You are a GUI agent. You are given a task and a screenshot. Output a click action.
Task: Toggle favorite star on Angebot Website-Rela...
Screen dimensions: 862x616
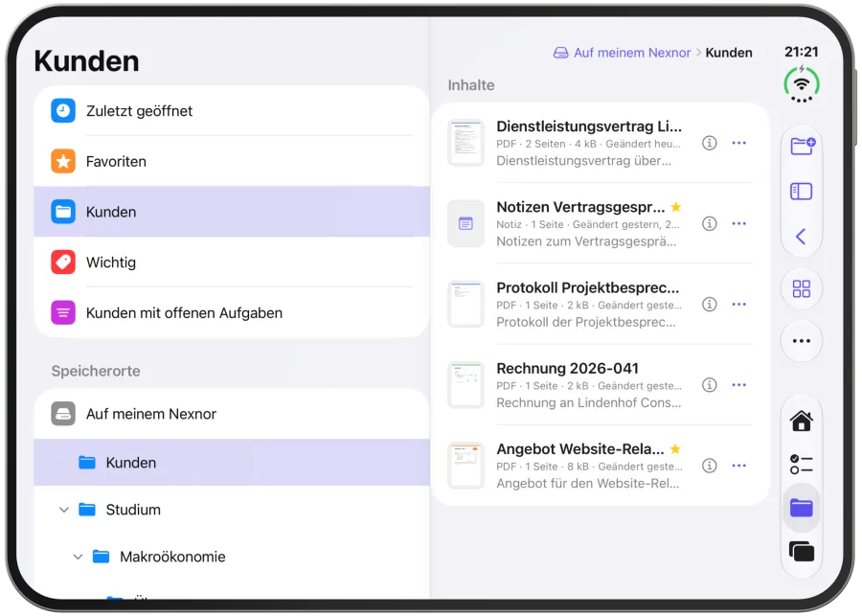[x=675, y=448]
